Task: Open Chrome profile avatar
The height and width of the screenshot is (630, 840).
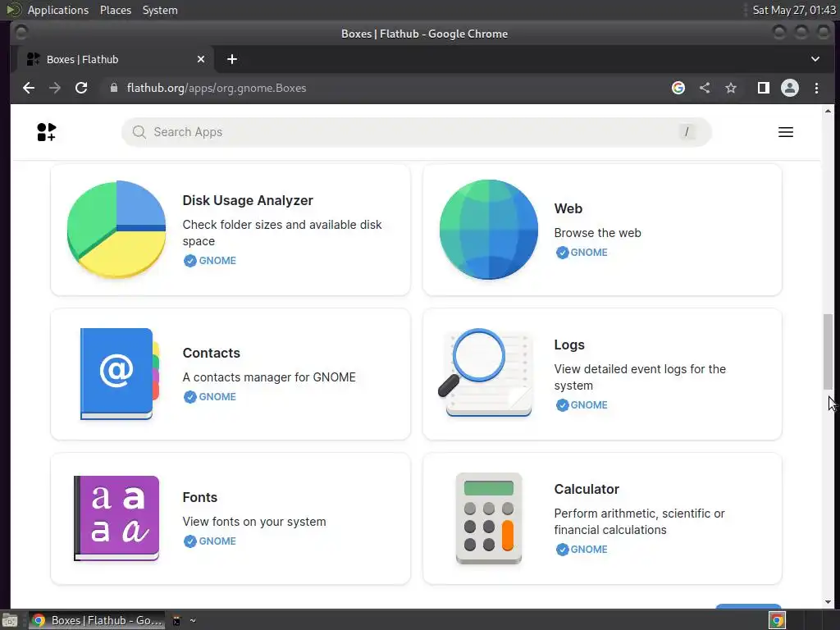Action: click(x=790, y=88)
